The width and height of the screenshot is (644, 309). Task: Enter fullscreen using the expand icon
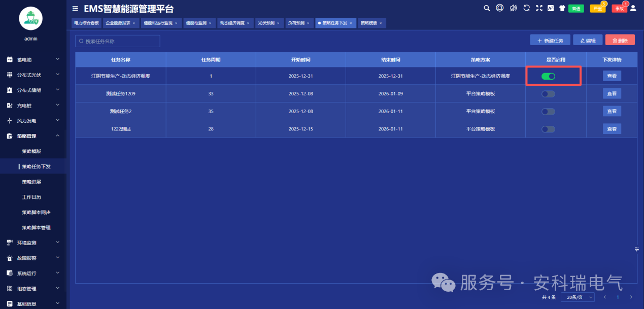click(539, 8)
